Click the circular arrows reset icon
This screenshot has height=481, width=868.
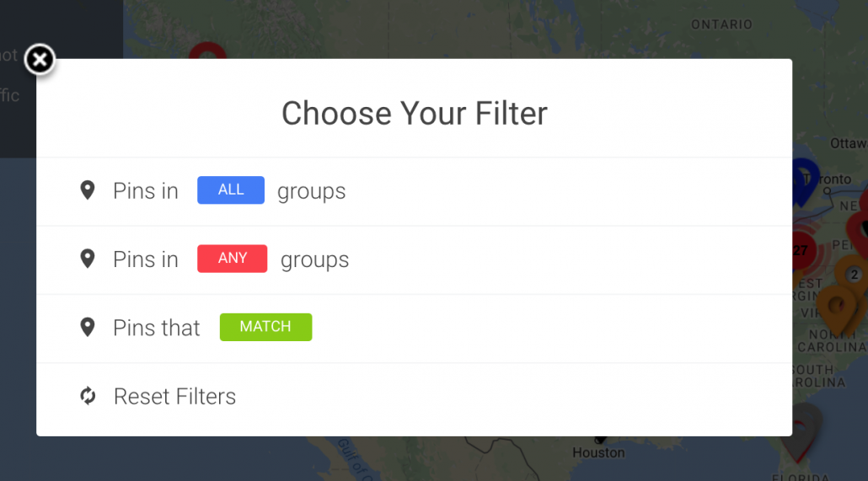[88, 396]
